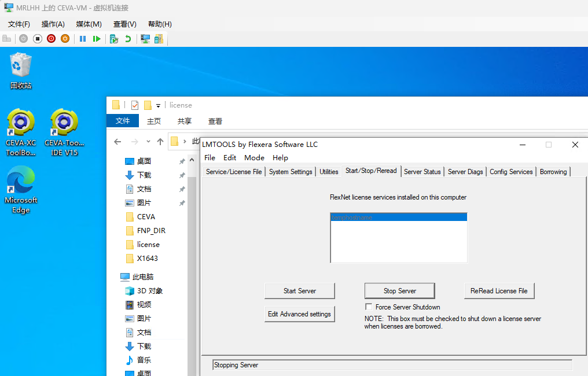
Task: Open 3D 对象 under 此电脑
Action: click(x=150, y=291)
